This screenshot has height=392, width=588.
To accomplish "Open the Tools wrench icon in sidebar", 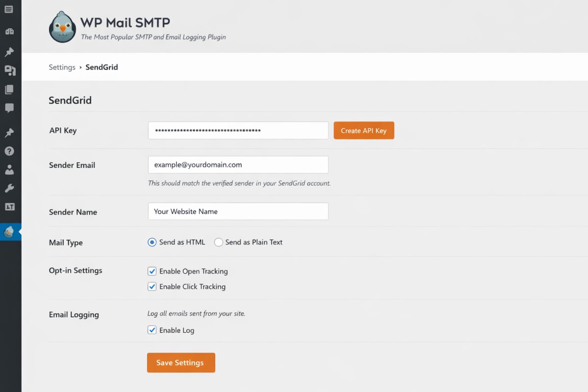I will click(10, 188).
